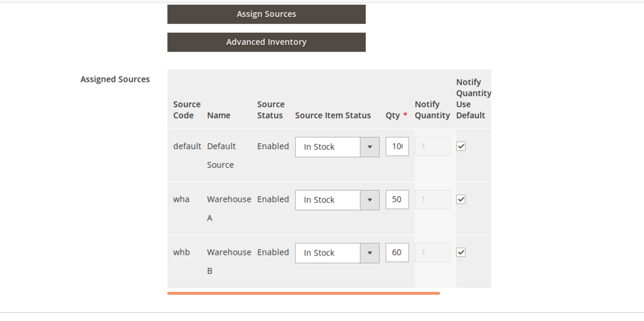This screenshot has height=321, width=644.
Task: Toggle Use Default checkbox for Warehouse A
Action: (x=461, y=199)
